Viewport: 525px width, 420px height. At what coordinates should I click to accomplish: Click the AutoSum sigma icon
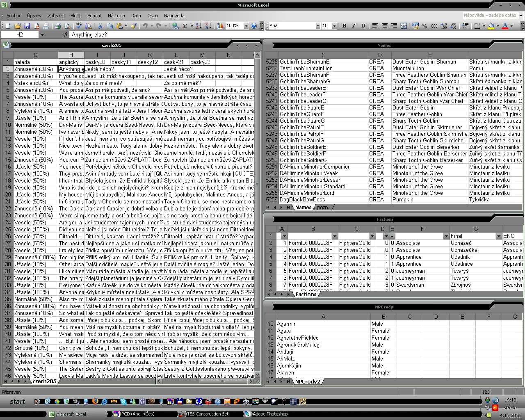(185, 26)
